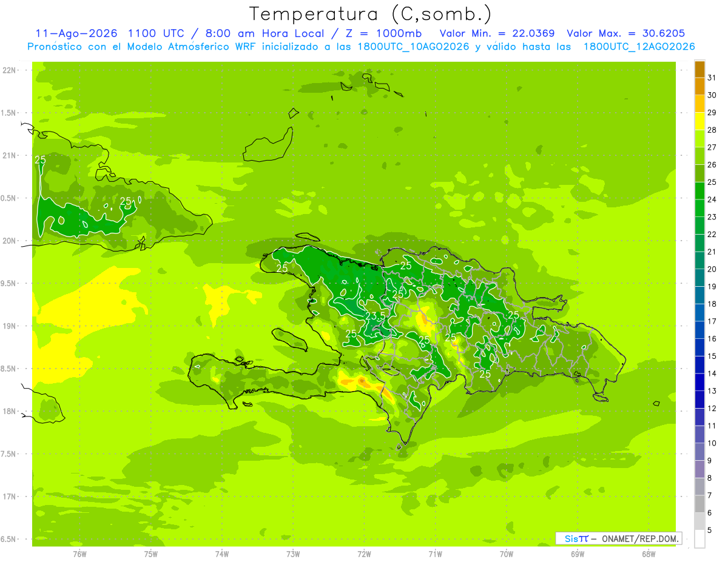Click the '69W' longitude label
The height and width of the screenshot is (562, 728).
pos(578,554)
